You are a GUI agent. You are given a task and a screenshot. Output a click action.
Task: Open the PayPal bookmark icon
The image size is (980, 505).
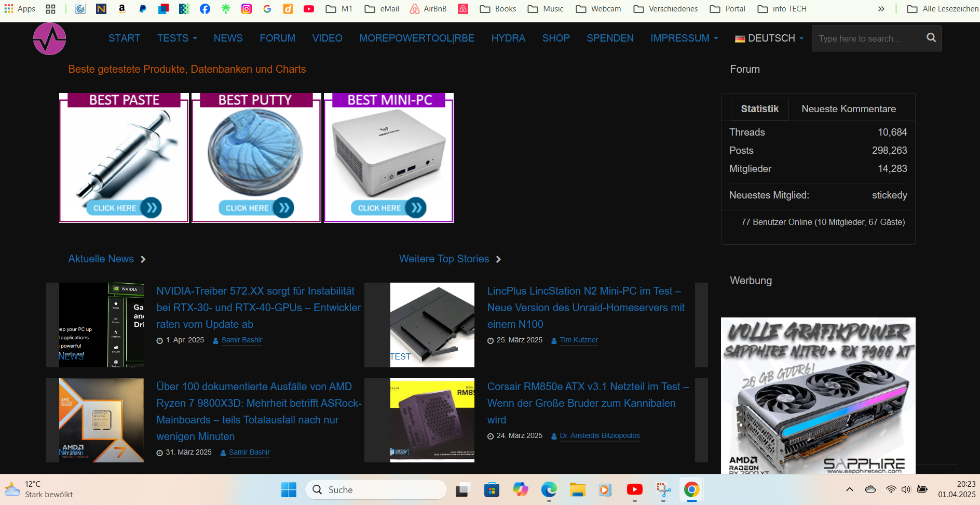click(143, 8)
